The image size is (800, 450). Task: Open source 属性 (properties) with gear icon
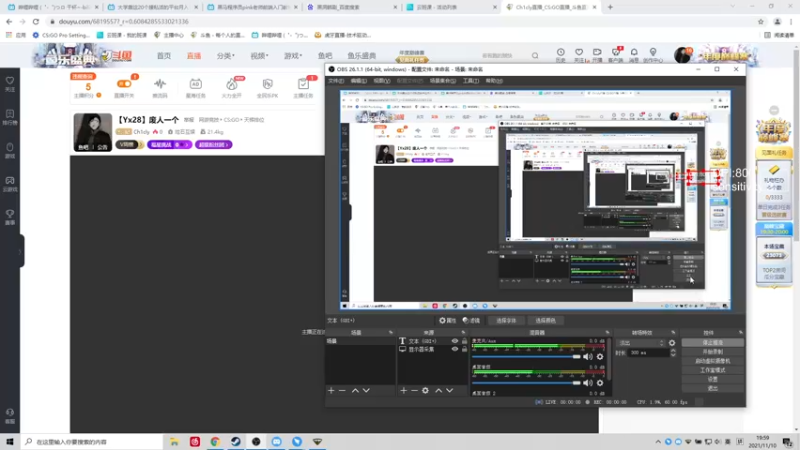tap(448, 320)
